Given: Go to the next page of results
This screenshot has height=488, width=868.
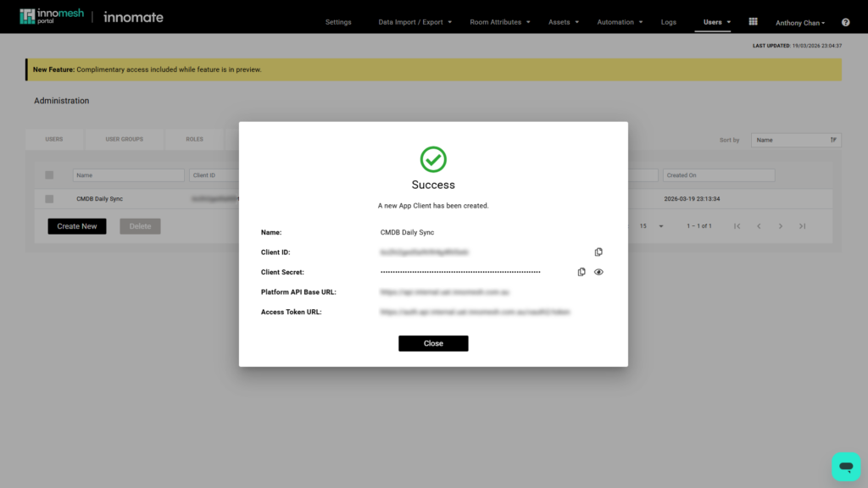Looking at the screenshot, I should coord(780,226).
